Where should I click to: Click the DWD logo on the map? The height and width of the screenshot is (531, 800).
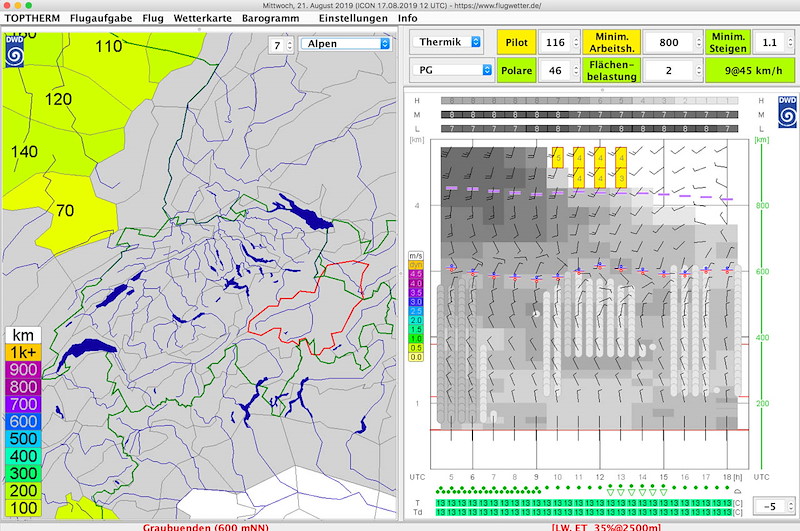coord(14,52)
